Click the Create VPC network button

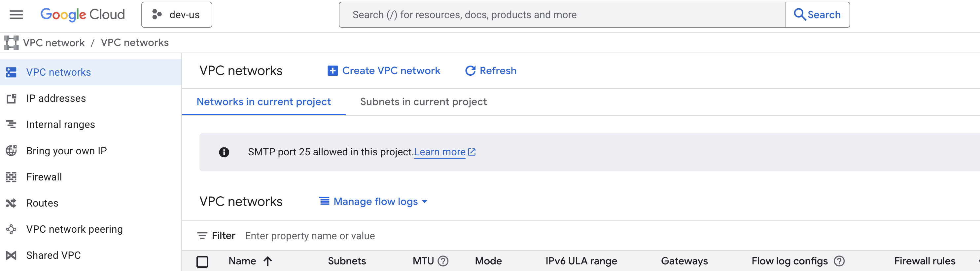383,70
